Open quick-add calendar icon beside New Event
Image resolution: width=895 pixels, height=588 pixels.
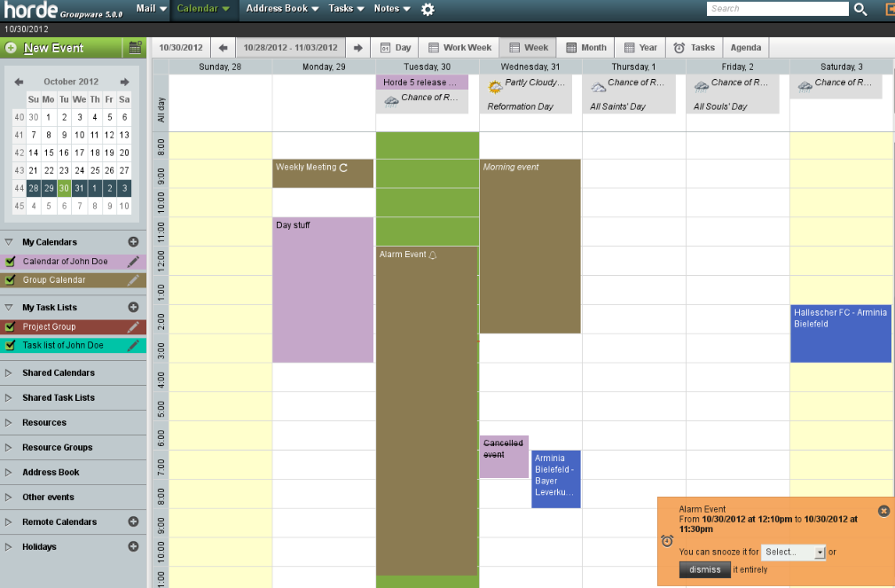point(135,48)
